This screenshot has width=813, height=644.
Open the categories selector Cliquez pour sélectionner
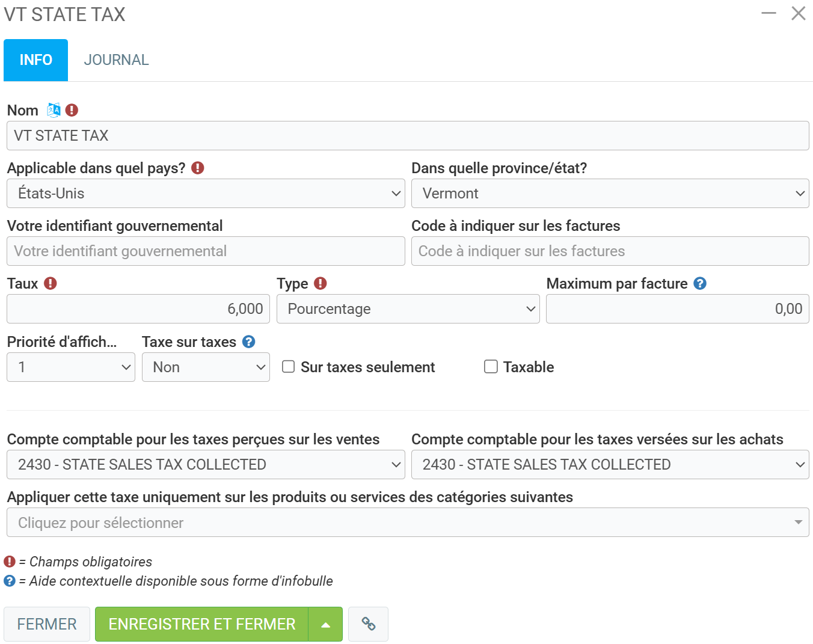[408, 523]
